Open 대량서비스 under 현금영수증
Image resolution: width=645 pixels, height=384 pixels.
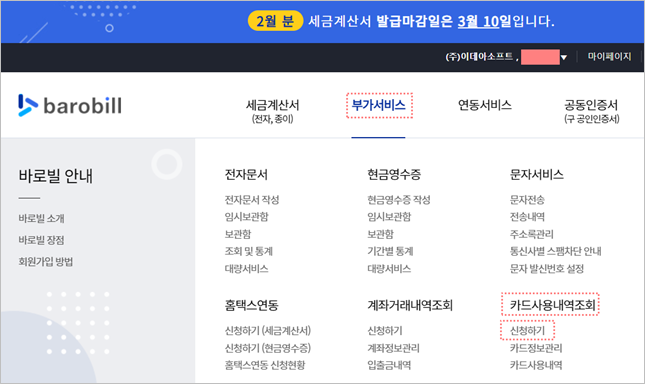389,269
